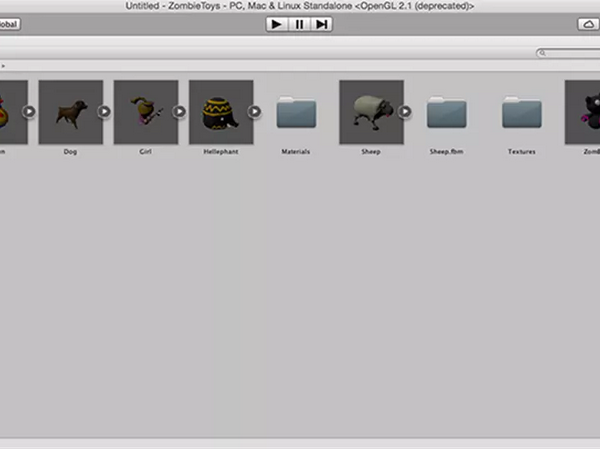This screenshot has height=450, width=600.
Task: Advance one frame with Step button
Action: click(321, 24)
